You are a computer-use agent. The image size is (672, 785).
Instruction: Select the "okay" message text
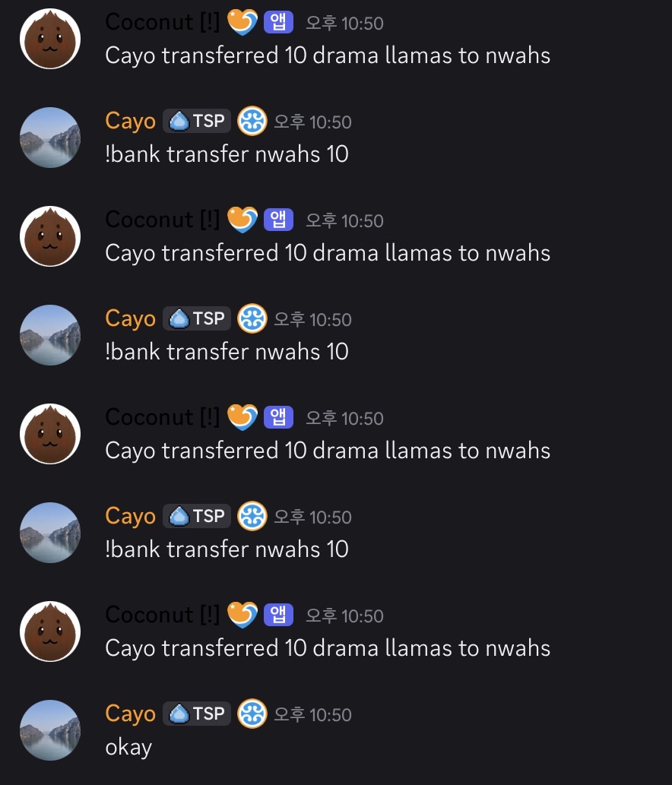(x=128, y=747)
